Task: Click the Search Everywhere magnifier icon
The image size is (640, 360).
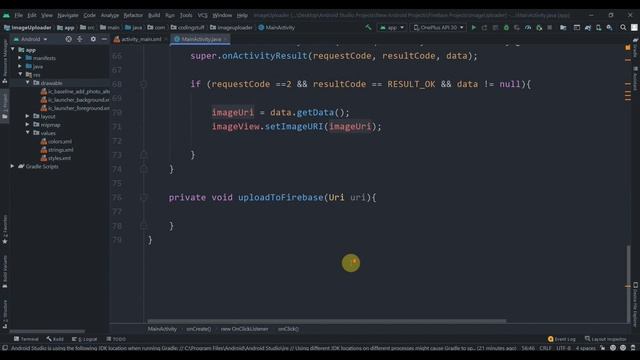Action: click(x=623, y=27)
